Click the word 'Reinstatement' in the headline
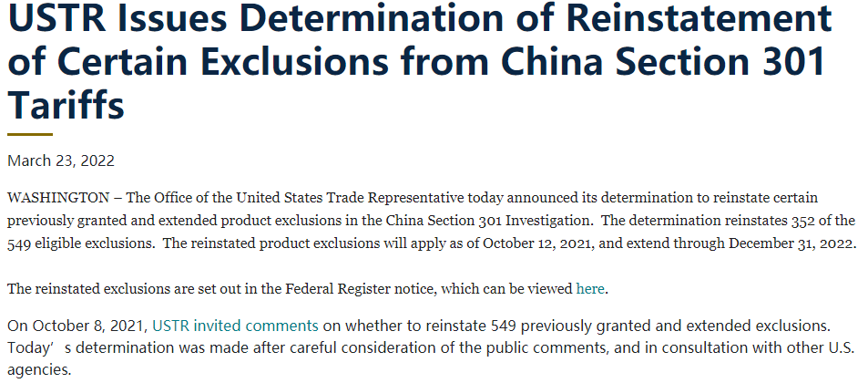 tap(698, 17)
